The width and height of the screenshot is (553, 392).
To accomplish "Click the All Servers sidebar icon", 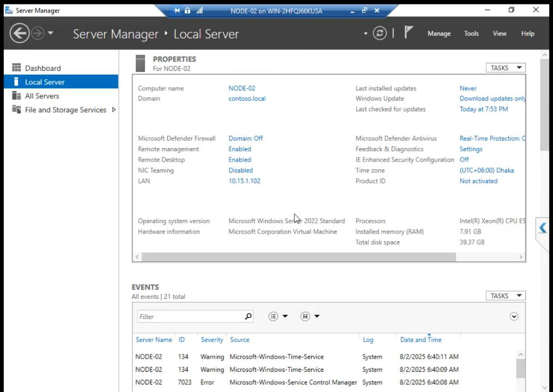I will pos(16,95).
